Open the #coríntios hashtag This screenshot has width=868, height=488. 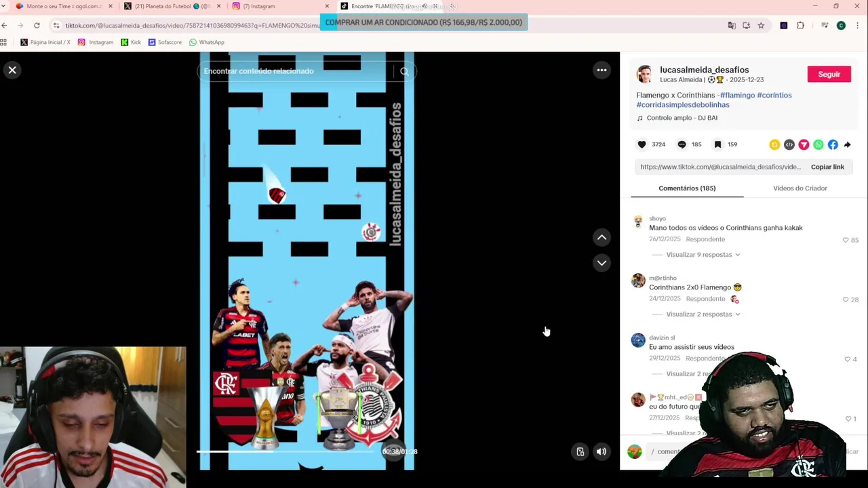click(774, 96)
